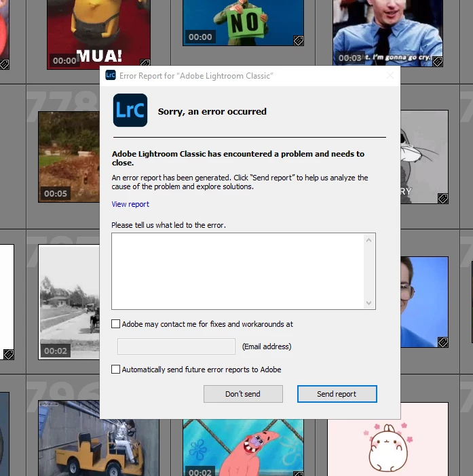Select the white bunny cartoon thumbnail

point(387,439)
